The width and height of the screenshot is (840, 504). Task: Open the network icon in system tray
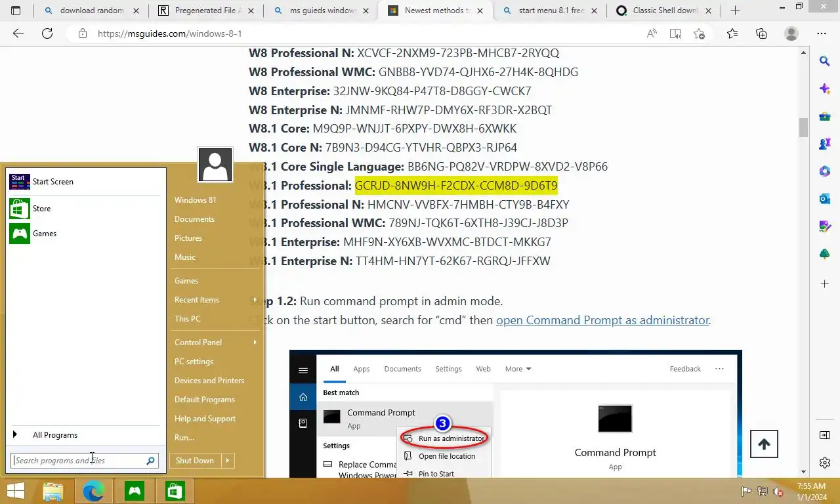(x=763, y=492)
